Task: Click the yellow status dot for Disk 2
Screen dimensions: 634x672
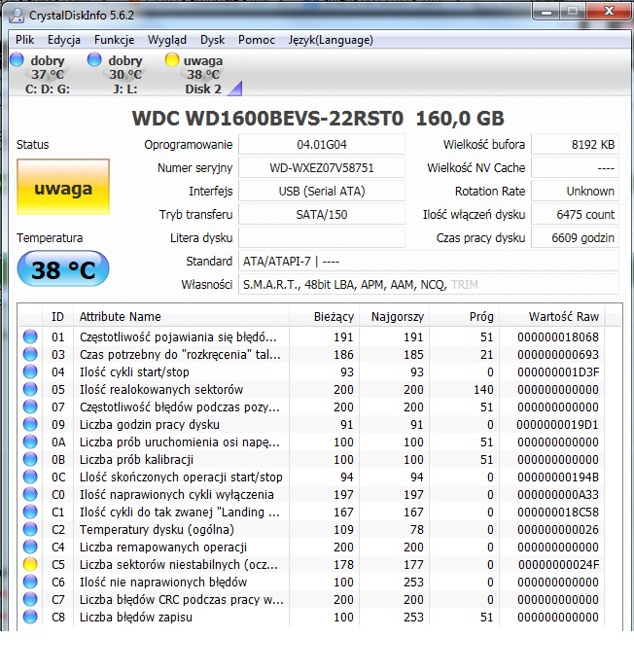Action: point(172,59)
